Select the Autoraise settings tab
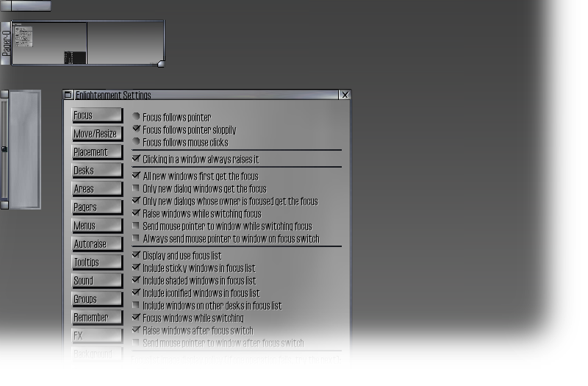 (97, 244)
